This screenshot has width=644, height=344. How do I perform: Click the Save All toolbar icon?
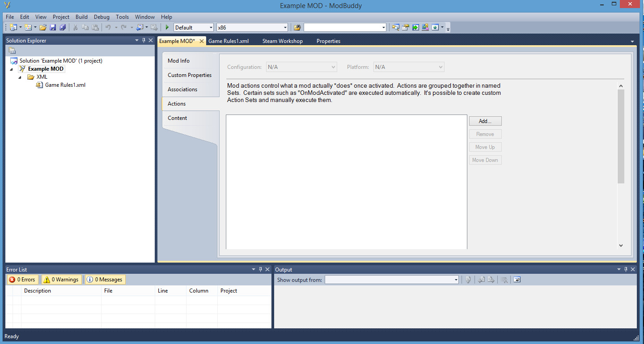63,27
